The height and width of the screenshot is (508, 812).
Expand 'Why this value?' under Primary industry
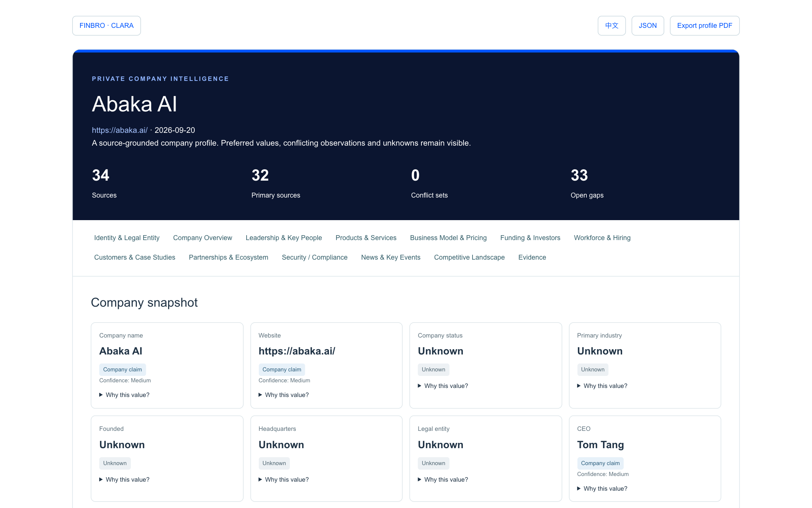point(603,386)
